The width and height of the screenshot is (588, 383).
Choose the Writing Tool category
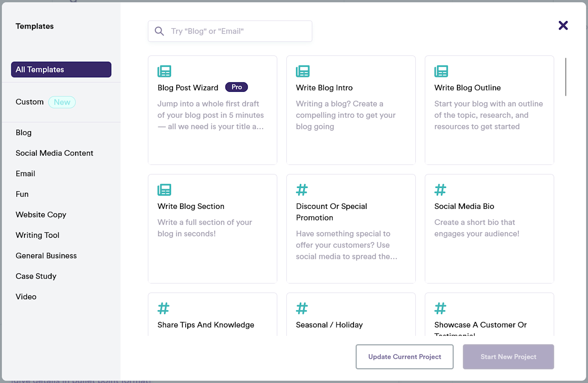coord(37,235)
